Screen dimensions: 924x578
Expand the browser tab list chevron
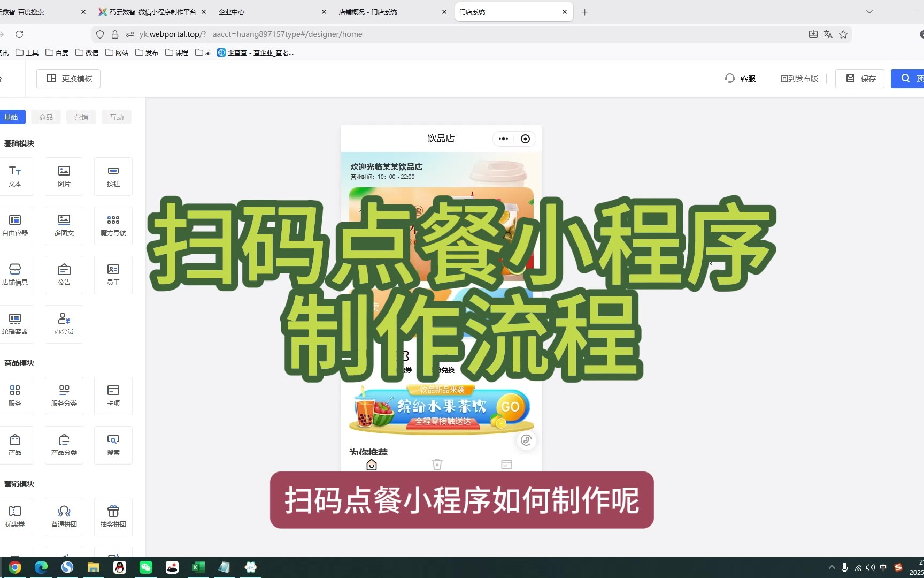(869, 12)
